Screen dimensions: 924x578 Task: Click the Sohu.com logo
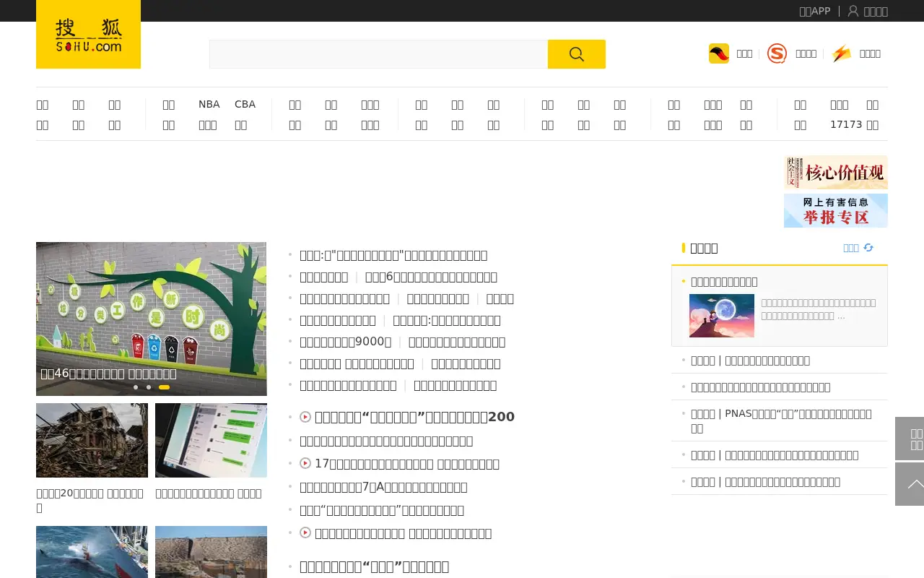tap(88, 35)
